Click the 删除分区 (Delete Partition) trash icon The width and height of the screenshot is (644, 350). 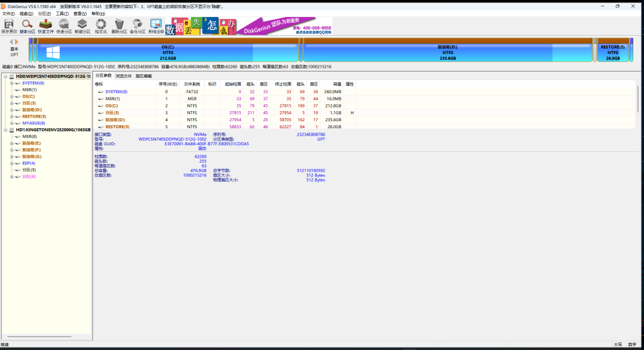[x=119, y=25]
